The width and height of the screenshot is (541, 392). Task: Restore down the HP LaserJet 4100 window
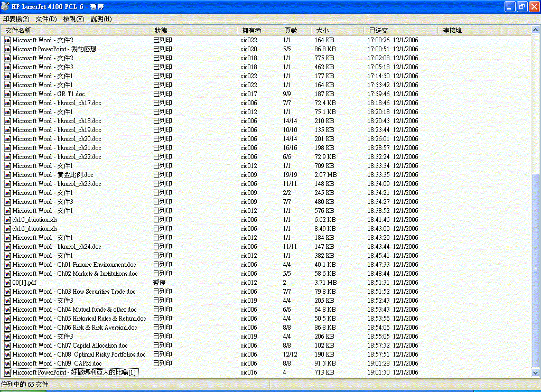[x=522, y=6]
